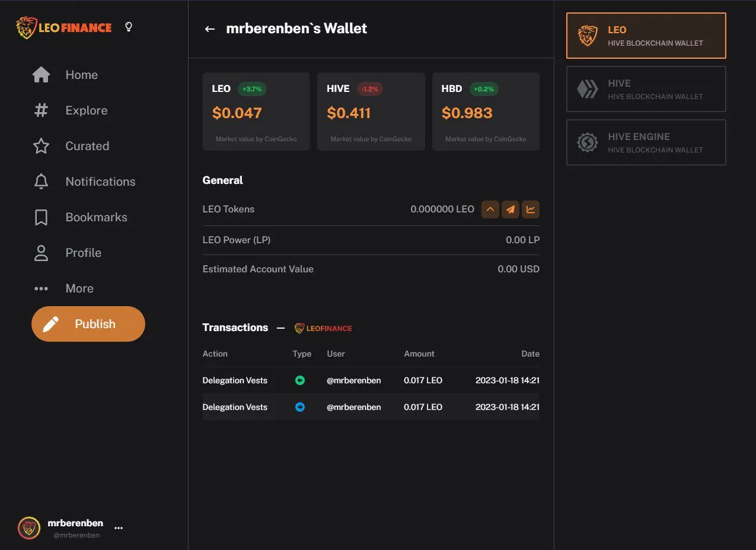
Task: Click @mrberenben in the first transaction row
Action: pyautogui.click(x=354, y=380)
